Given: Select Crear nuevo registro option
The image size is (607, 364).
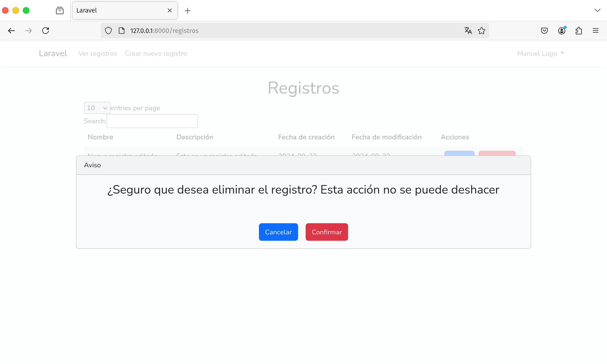Looking at the screenshot, I should (x=156, y=53).
